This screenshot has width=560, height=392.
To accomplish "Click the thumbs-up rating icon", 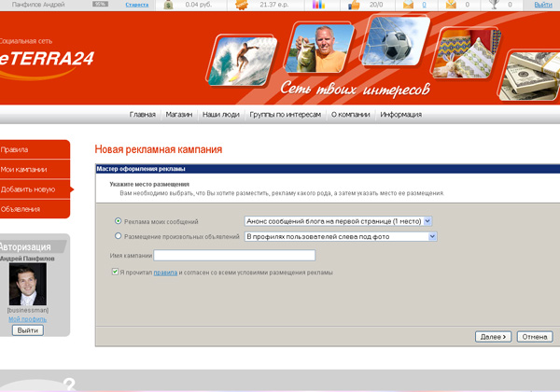I will (x=354, y=5).
